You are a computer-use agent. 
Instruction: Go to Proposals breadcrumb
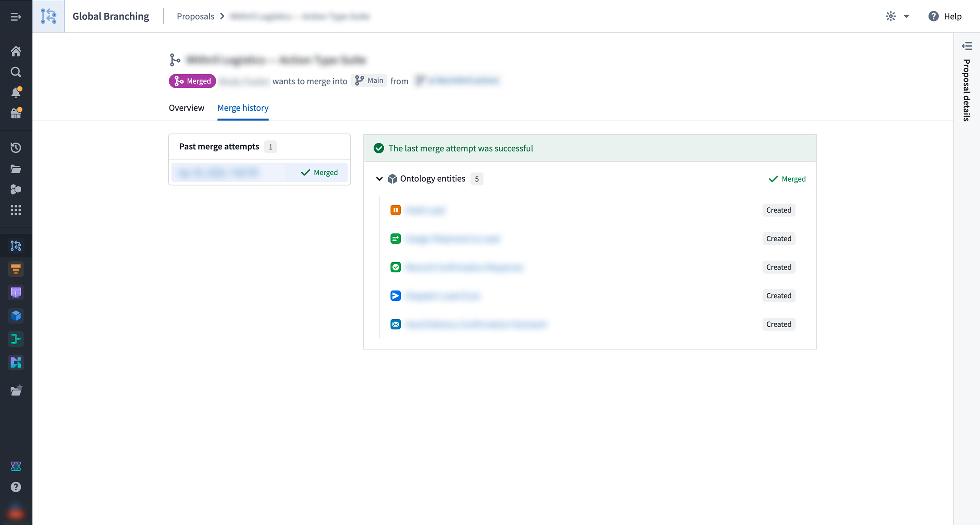(195, 16)
